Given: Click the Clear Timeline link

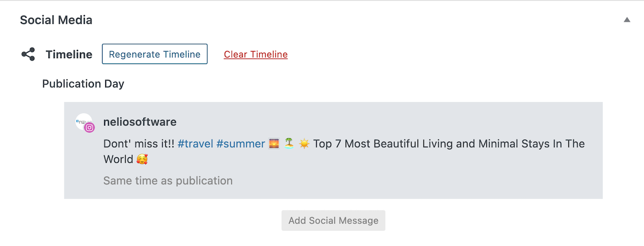Looking at the screenshot, I should coord(255,54).
